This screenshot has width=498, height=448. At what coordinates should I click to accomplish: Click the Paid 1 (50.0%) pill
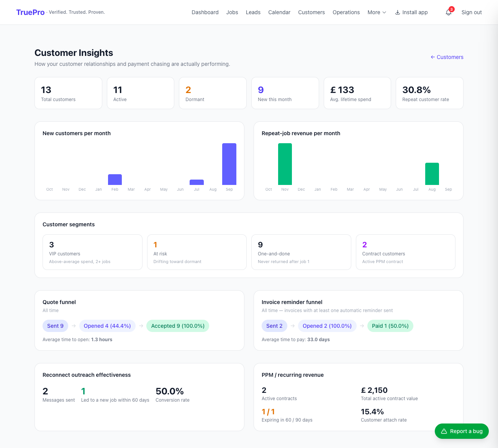pos(390,326)
